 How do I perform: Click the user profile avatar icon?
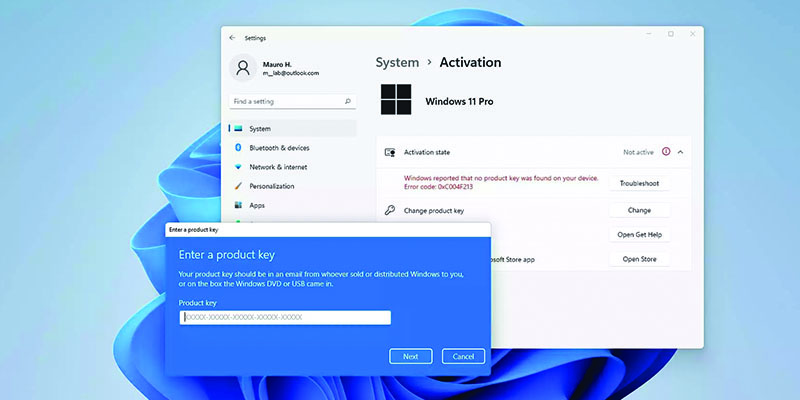pyautogui.click(x=243, y=67)
